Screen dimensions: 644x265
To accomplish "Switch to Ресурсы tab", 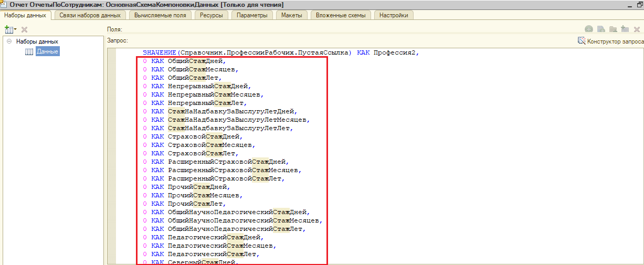I will click(211, 15).
